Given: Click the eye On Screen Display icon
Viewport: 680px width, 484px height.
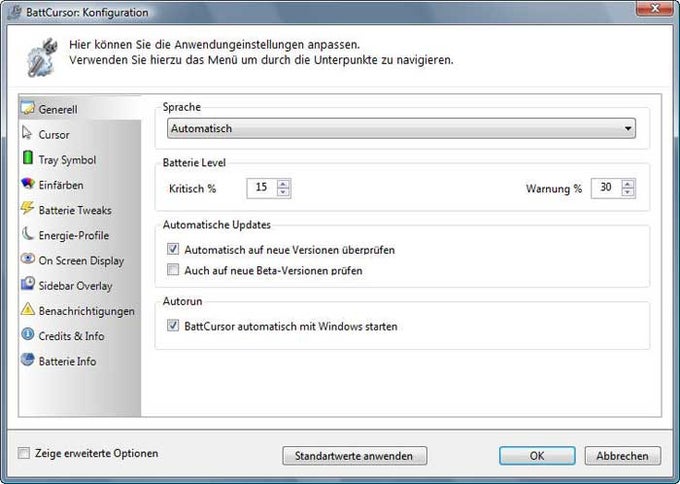Looking at the screenshot, I should point(27,259).
